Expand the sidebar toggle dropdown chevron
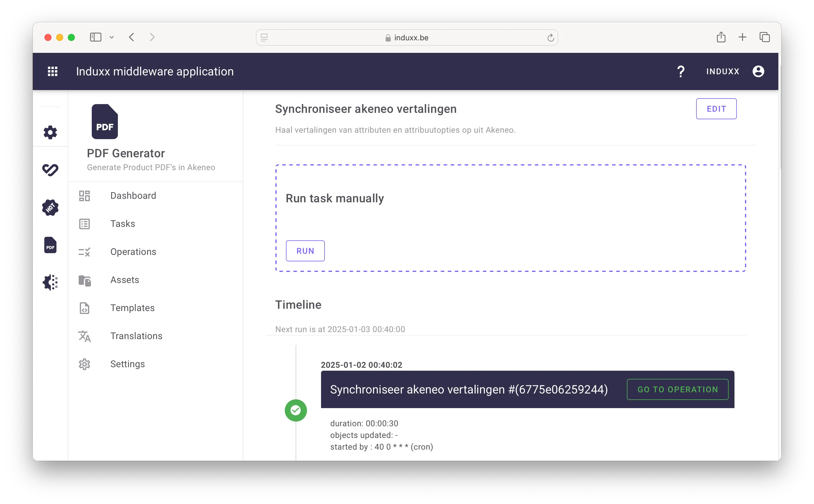Screen dimensions: 814x504 (x=112, y=37)
